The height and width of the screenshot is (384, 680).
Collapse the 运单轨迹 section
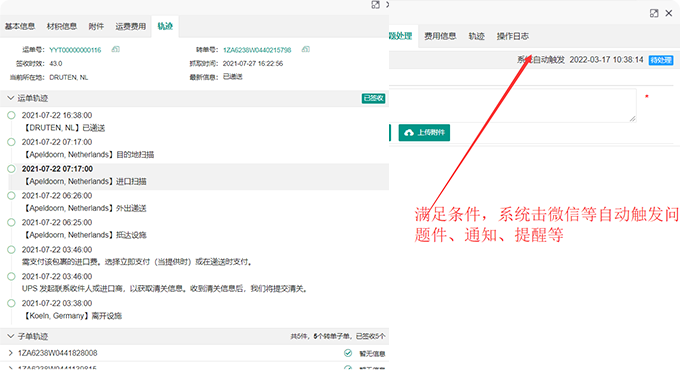pos(10,98)
